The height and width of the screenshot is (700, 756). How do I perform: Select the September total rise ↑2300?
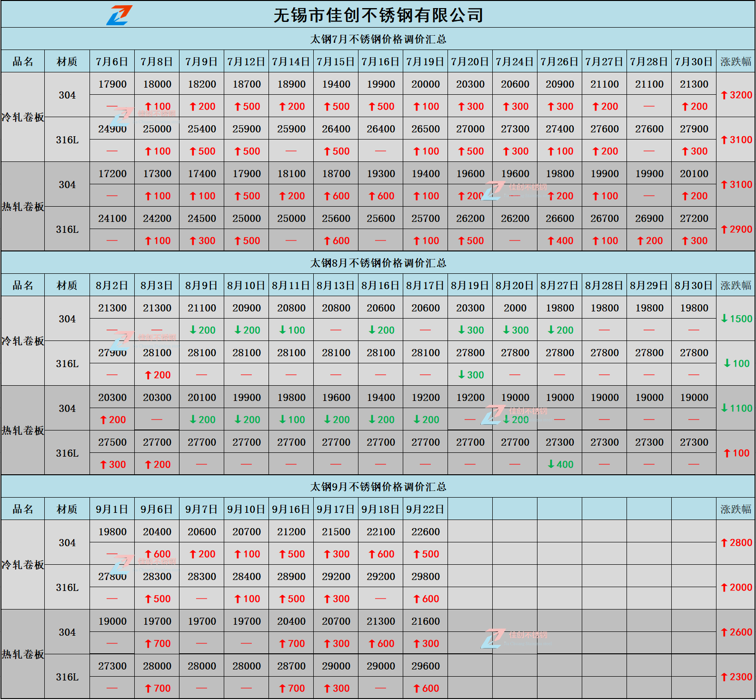(x=736, y=677)
